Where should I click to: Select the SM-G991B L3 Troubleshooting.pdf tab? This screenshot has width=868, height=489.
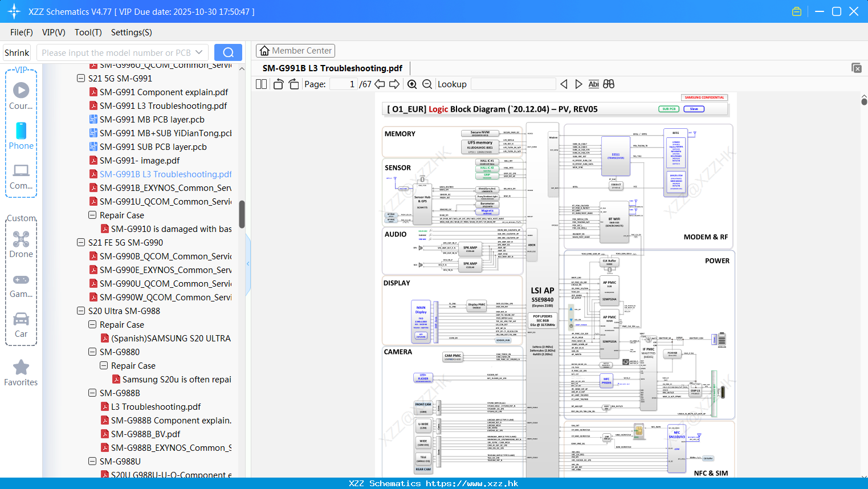click(332, 68)
